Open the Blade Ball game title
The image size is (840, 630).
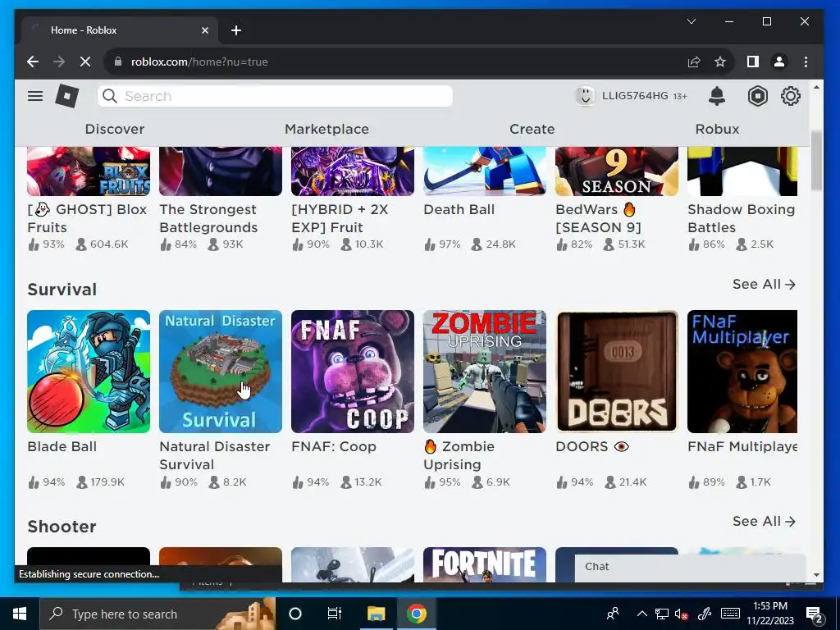tap(62, 447)
